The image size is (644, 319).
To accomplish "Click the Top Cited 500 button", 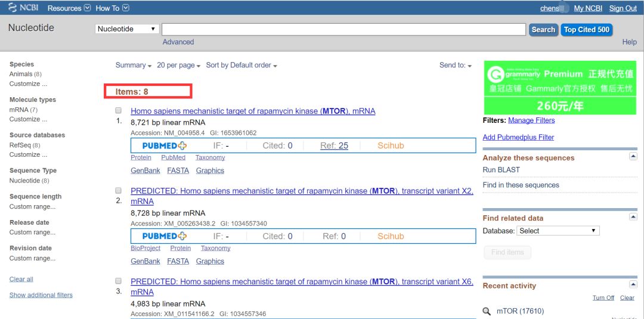I will pos(587,30).
